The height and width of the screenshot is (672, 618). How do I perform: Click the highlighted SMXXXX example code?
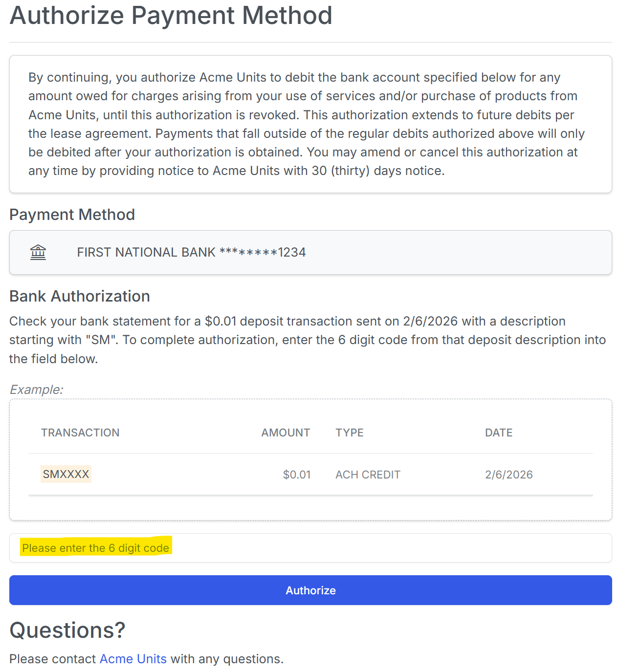pyautogui.click(x=66, y=474)
